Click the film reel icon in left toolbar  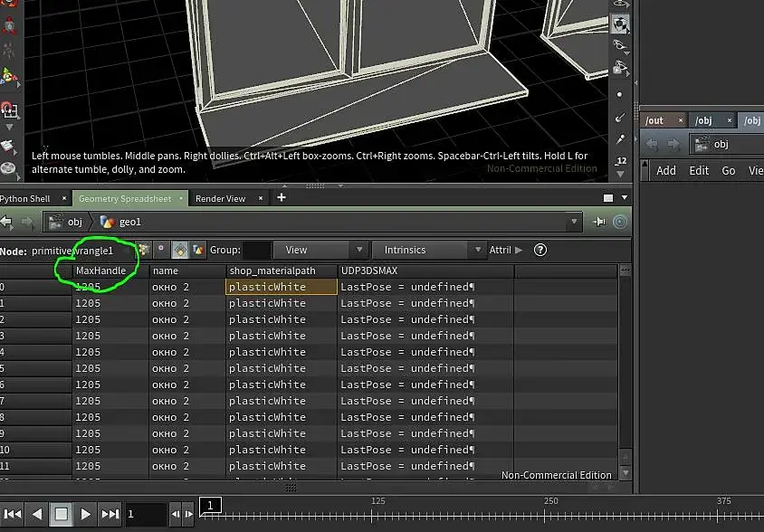[x=8, y=168]
